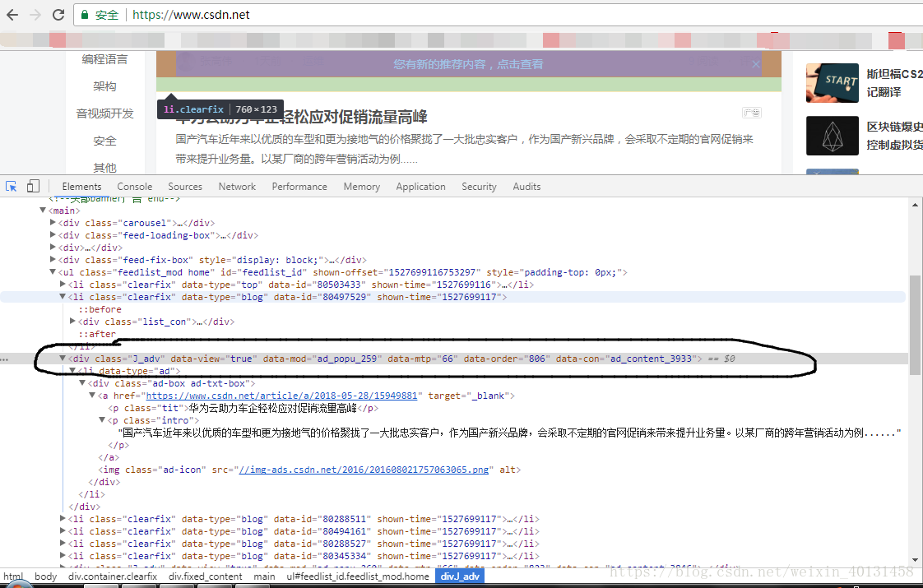Click the green secure padlock icon
Viewport: 923px width, 588px height.
pyautogui.click(x=85, y=15)
